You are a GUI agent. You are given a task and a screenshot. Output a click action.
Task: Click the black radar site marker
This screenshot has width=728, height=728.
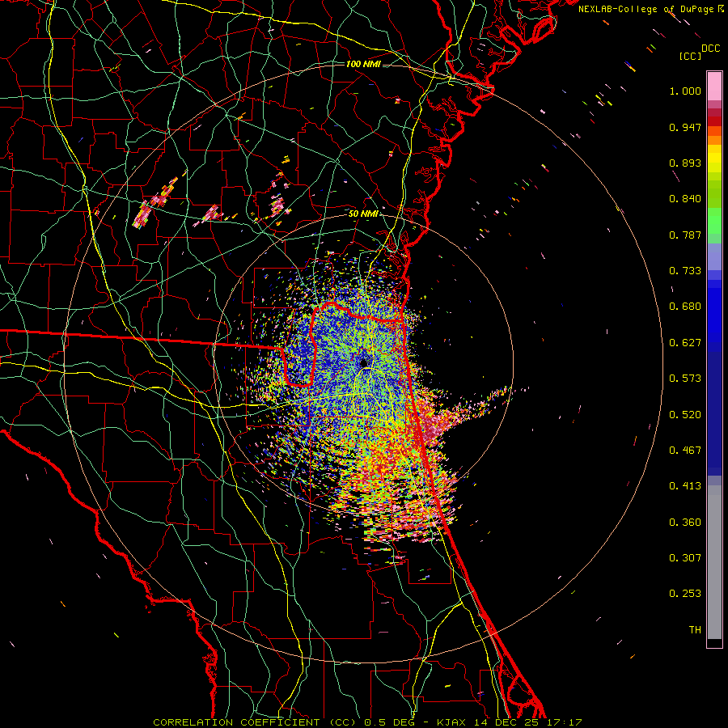click(364, 362)
